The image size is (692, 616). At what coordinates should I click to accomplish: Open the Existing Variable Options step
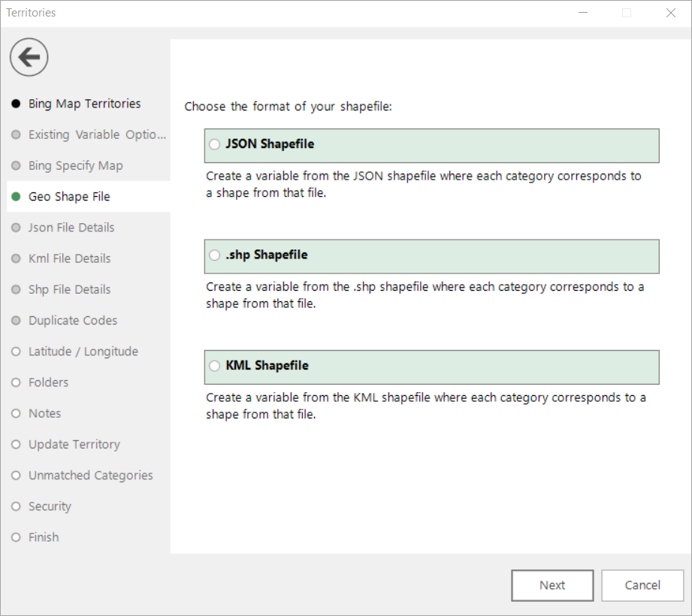point(96,134)
